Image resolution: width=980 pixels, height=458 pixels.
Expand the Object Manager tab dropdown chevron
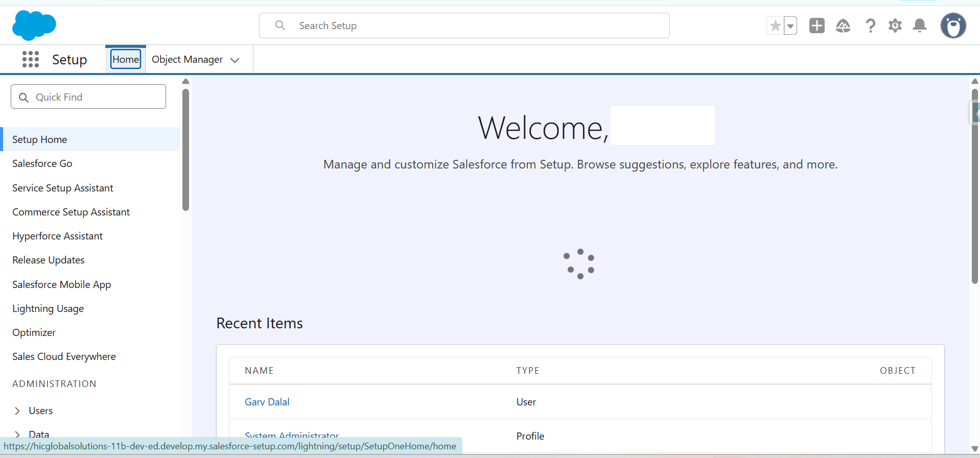(x=235, y=60)
